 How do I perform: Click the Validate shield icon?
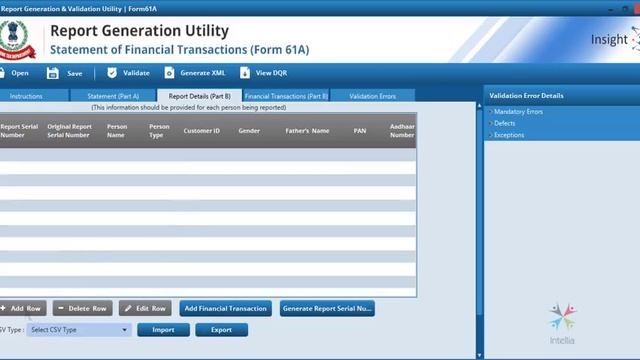coord(112,73)
